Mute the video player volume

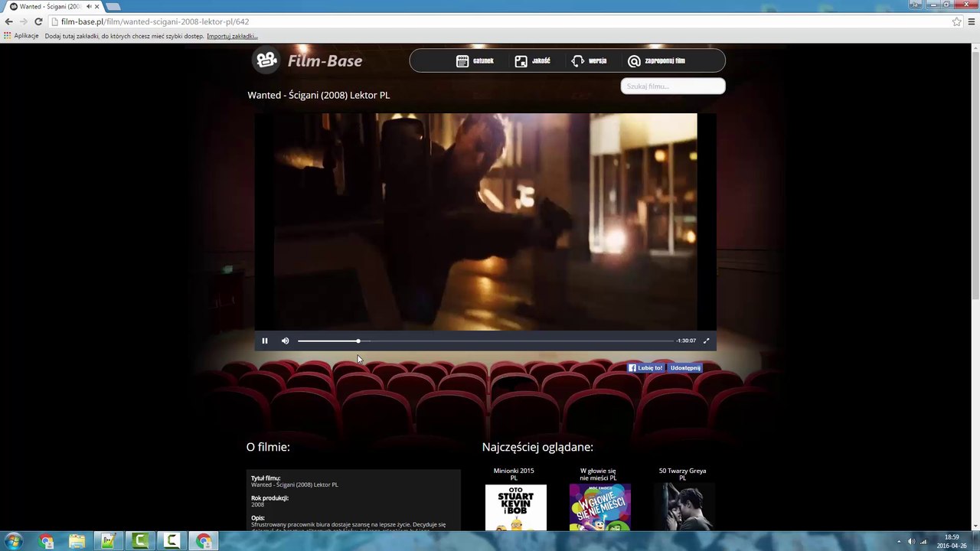click(285, 341)
